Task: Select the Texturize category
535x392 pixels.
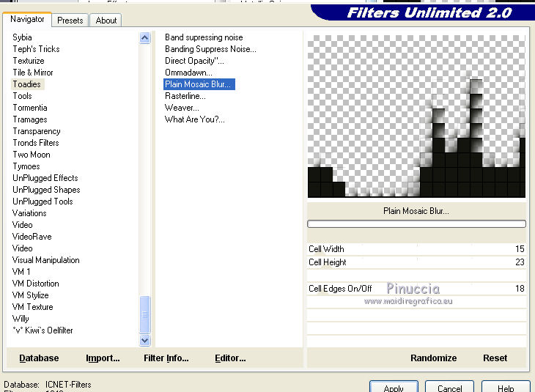Action: (x=29, y=61)
